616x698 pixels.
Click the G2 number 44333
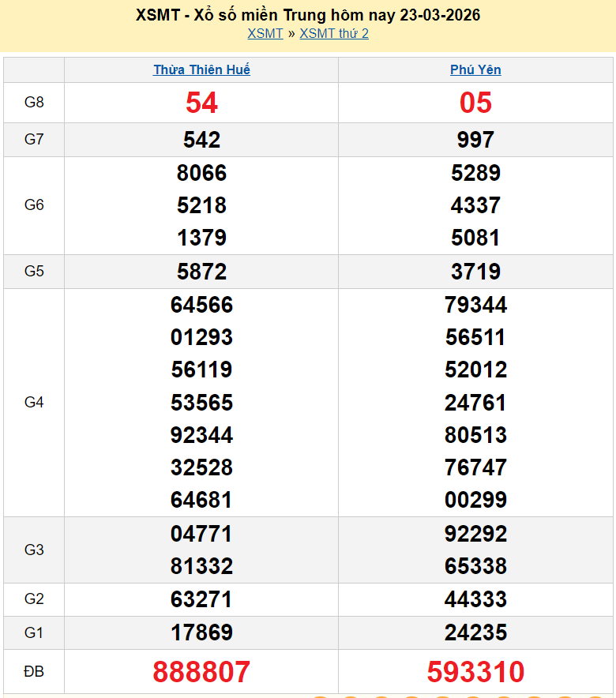pyautogui.click(x=475, y=599)
